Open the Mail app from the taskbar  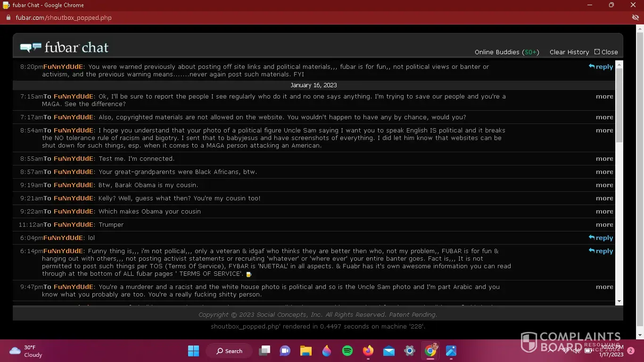pos(388,351)
